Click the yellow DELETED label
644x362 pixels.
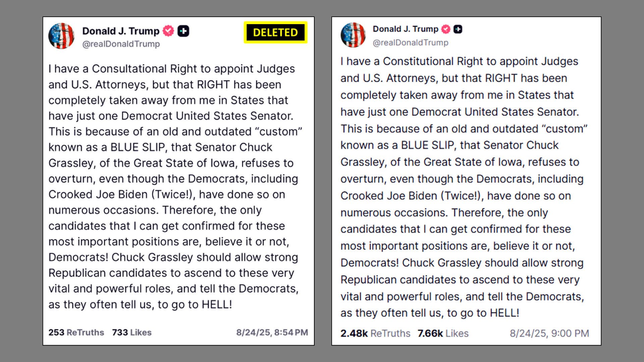coord(275,33)
